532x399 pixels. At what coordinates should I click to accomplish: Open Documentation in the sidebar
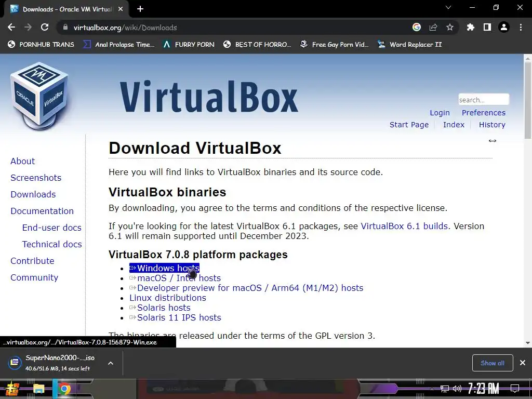pos(42,211)
